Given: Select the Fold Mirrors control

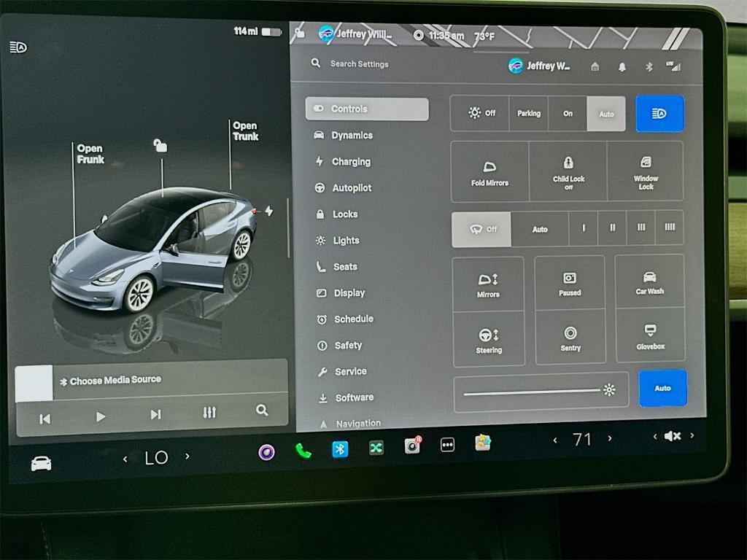Looking at the screenshot, I should pos(489,171).
